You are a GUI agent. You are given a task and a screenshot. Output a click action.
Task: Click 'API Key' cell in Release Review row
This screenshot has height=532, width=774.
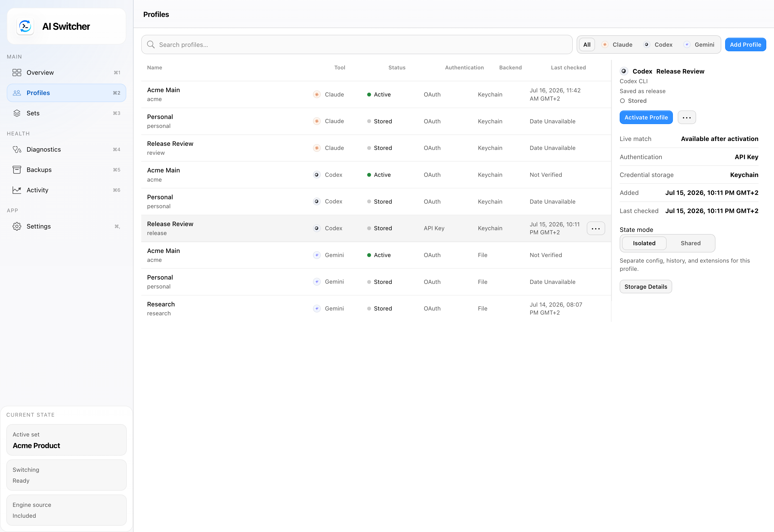[434, 228]
